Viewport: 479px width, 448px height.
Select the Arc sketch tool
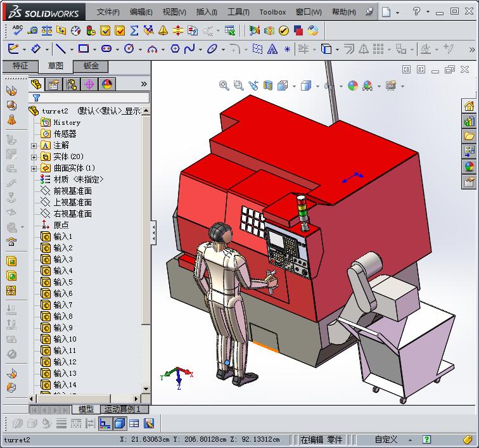[152, 49]
